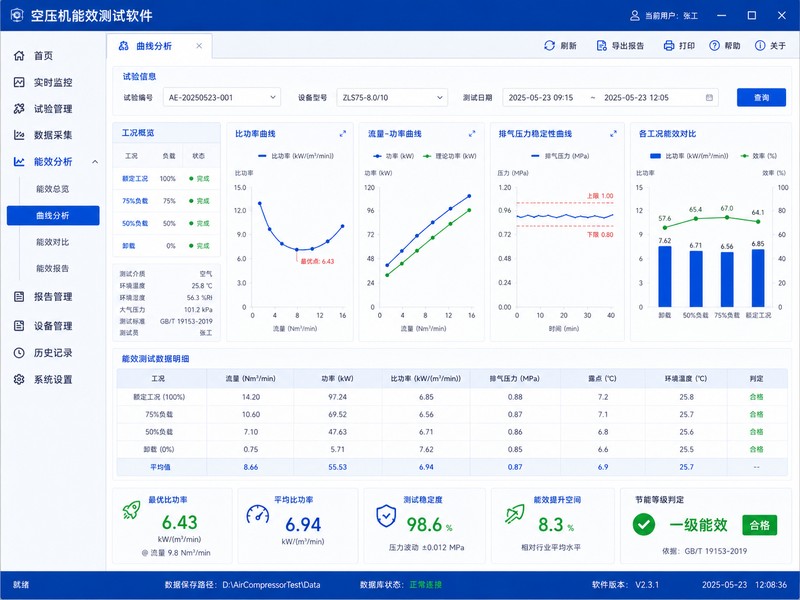This screenshot has height=600, width=800.
Task: Click 额定工况 blue bar in comparison chart
Action: click(758, 278)
